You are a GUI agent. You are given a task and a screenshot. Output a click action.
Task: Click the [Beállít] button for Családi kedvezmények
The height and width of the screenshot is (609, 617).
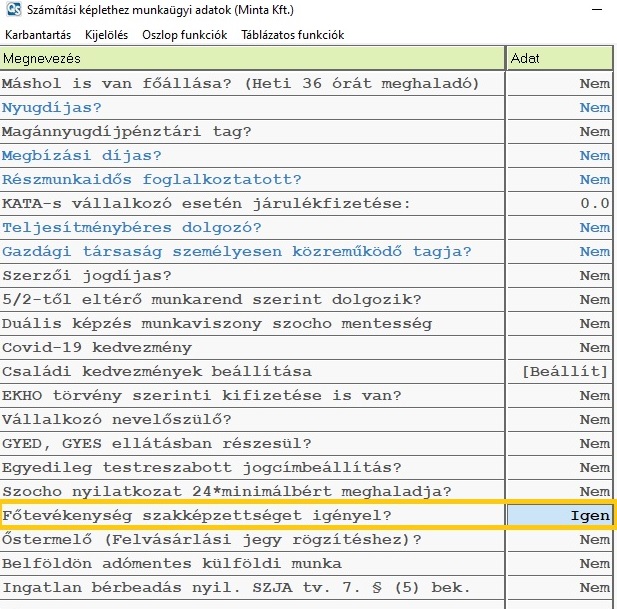(565, 371)
